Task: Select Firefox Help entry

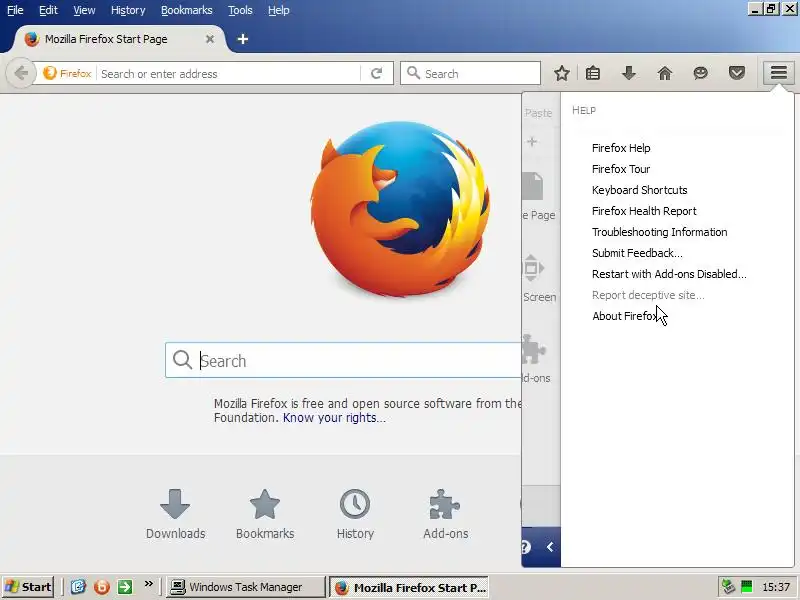Action: pos(621,148)
